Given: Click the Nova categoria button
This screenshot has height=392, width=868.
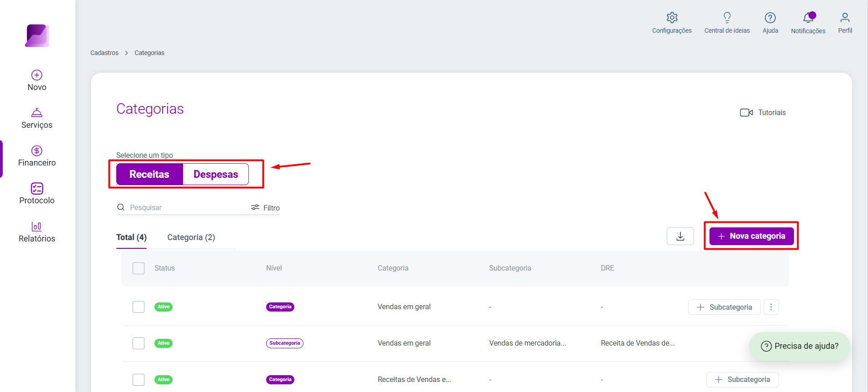Looking at the screenshot, I should (751, 236).
